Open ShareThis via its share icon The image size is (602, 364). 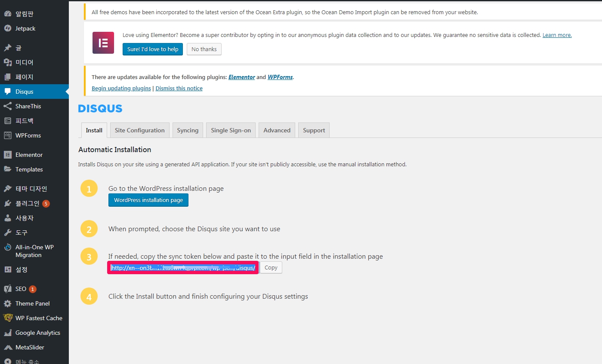click(x=8, y=106)
